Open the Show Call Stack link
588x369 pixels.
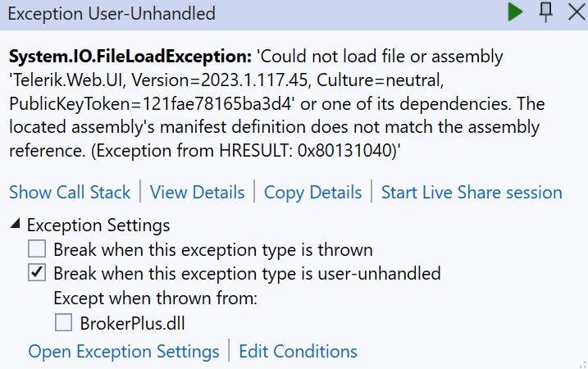[70, 193]
